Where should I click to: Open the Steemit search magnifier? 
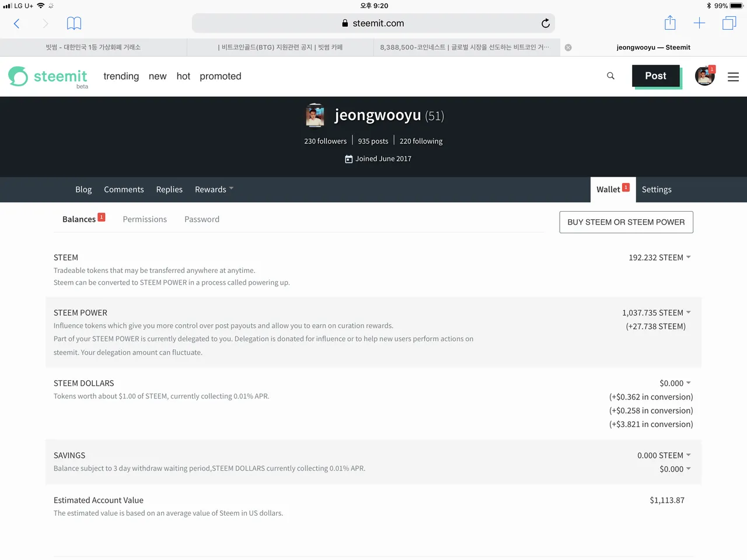(x=610, y=76)
